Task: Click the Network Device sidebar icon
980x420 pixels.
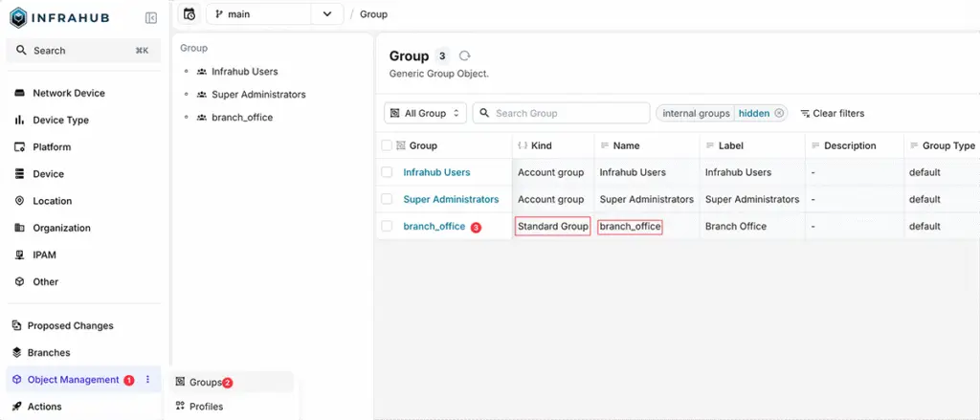Action: [x=19, y=93]
